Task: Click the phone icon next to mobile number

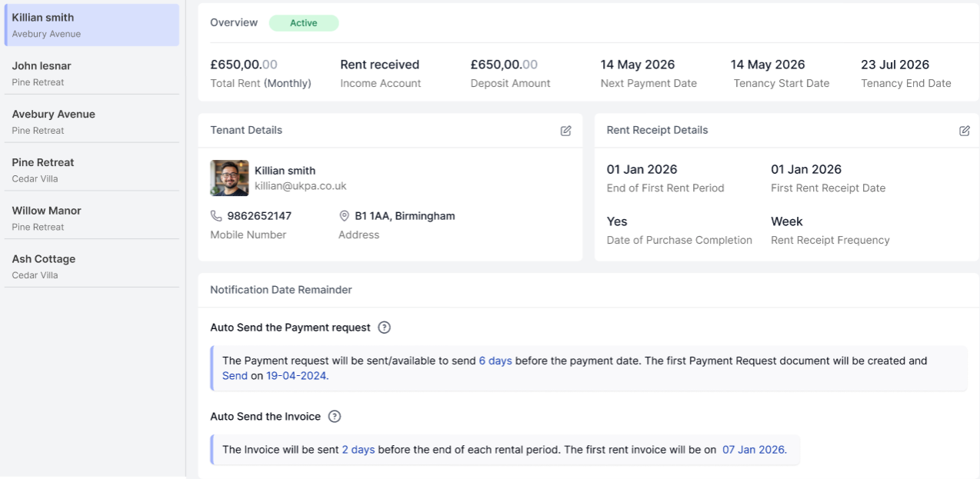Action: [216, 216]
